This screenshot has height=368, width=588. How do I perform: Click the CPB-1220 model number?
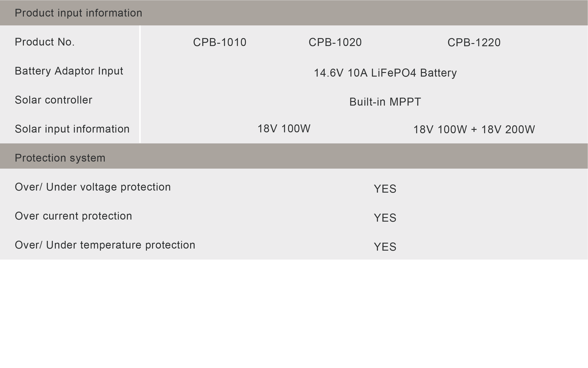(x=474, y=43)
